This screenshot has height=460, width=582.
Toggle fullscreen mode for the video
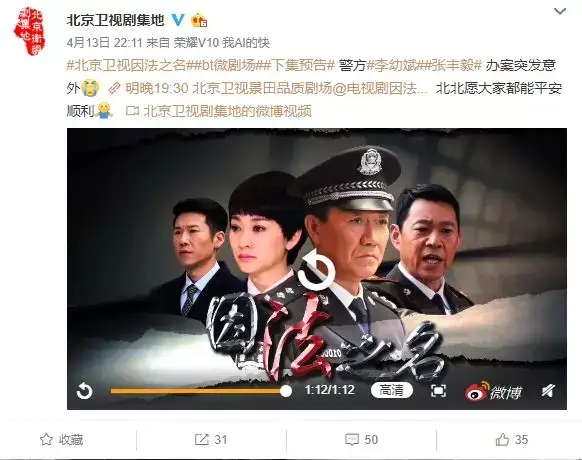(x=438, y=391)
